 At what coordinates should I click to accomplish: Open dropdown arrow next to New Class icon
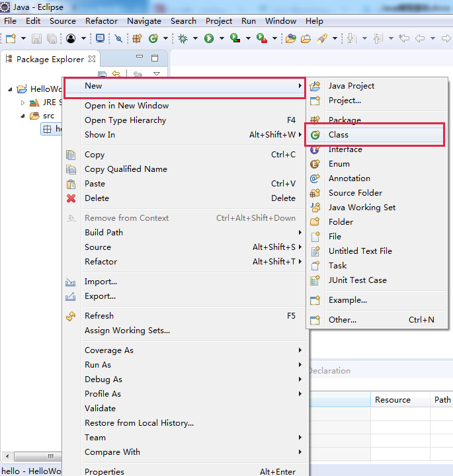pos(165,38)
